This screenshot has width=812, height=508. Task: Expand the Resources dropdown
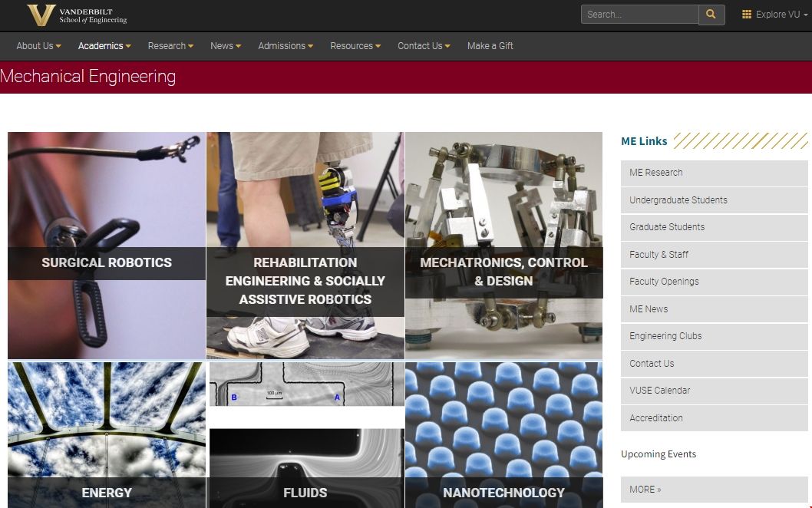[x=355, y=46]
